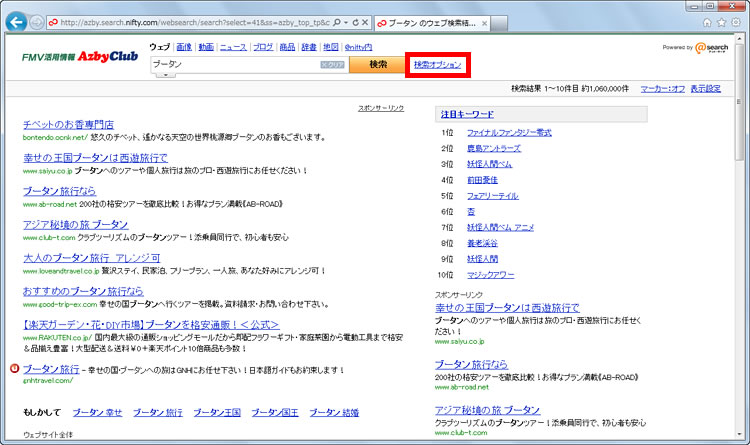Viewport: 750px width, 445px height.
Task: Open 注目キーワード heading link
Action: 467,114
